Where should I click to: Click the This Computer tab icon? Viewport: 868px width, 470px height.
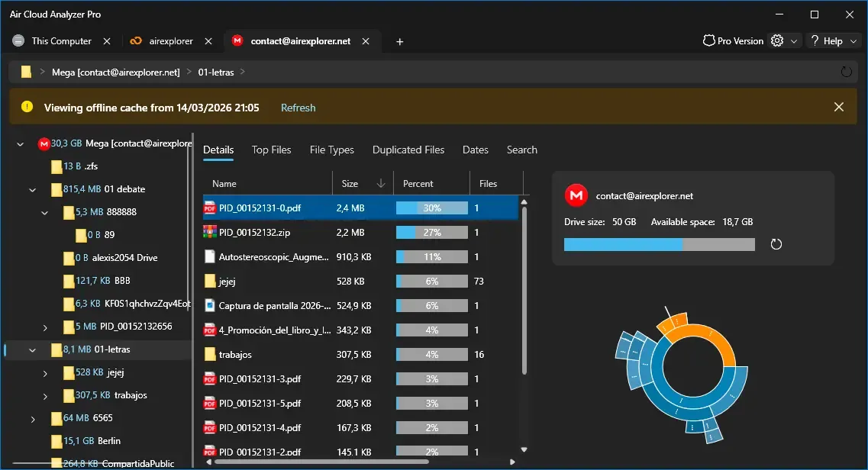(x=18, y=41)
